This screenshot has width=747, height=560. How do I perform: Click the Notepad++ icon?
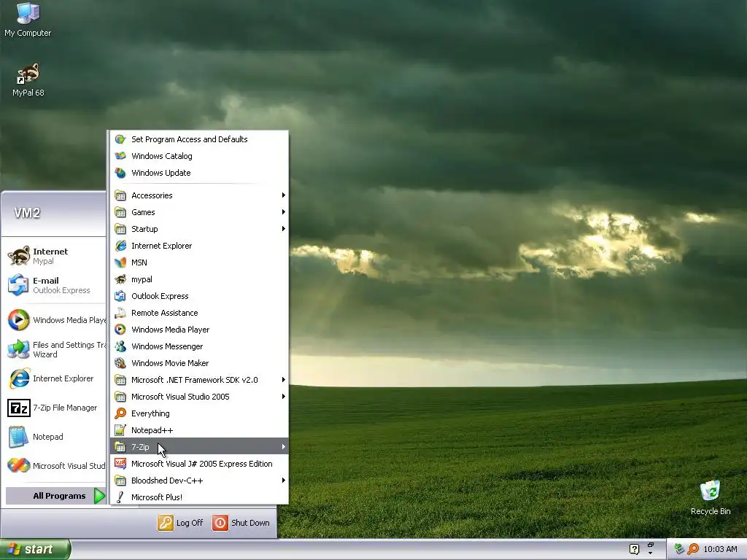tap(120, 430)
